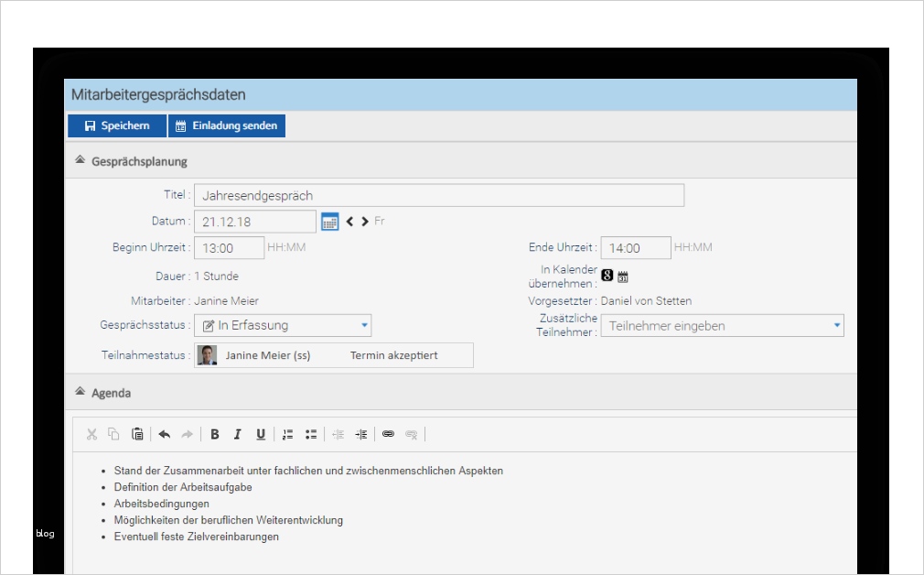Click agenda item Definition der Arbeitsaufgabe
The height and width of the screenshot is (575, 924).
point(183,487)
